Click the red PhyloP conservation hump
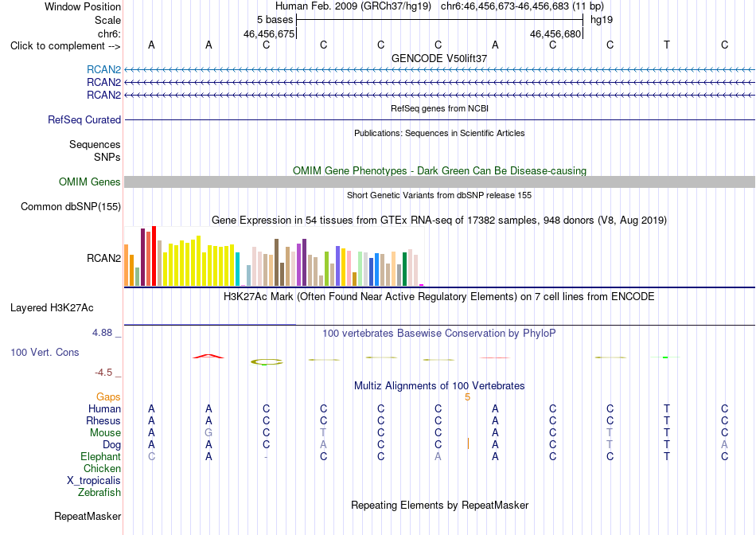756x535 pixels. (x=208, y=357)
